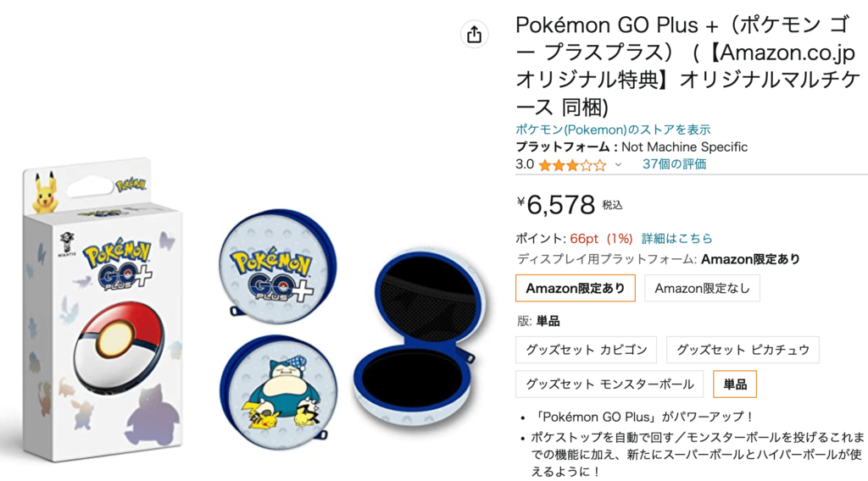Screen dimensions: 868x481
Task: Click the open blue case image
Action: [x=420, y=337]
